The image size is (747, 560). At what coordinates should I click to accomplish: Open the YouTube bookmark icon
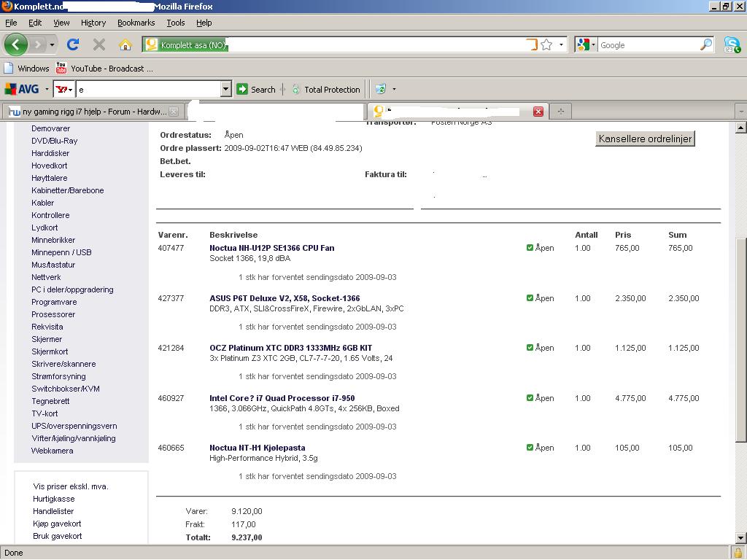(61, 68)
